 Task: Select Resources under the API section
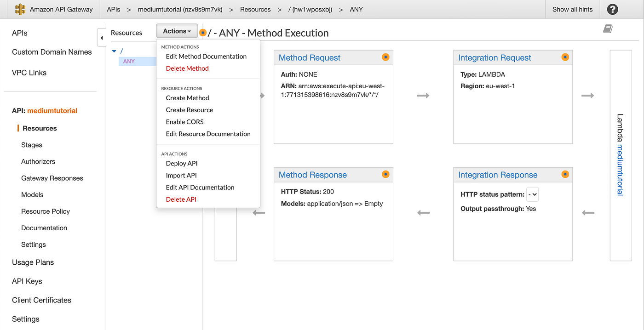[x=40, y=128]
